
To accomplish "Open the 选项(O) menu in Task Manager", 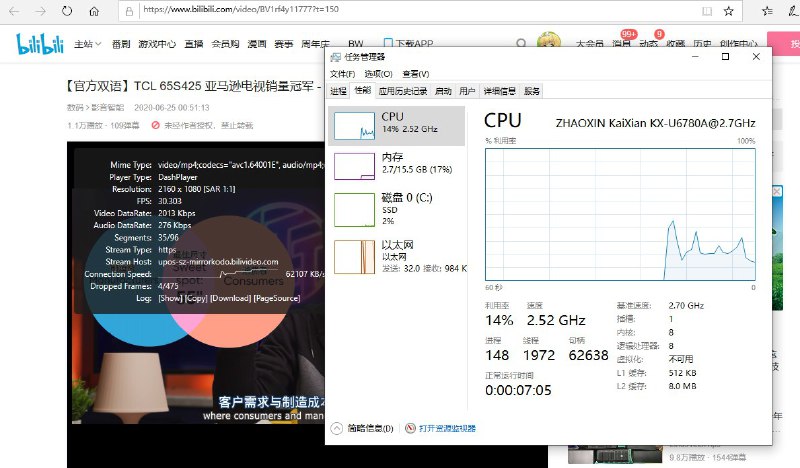I will 378,74.
